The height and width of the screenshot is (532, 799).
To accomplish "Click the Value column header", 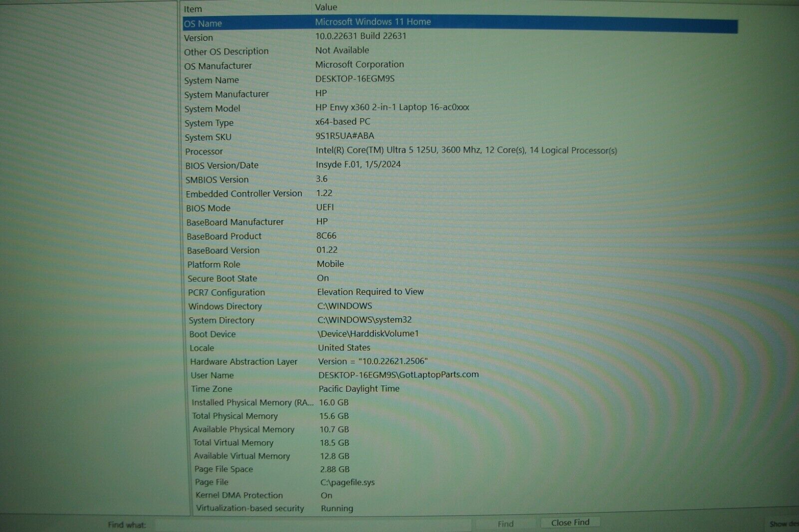I will pos(326,7).
